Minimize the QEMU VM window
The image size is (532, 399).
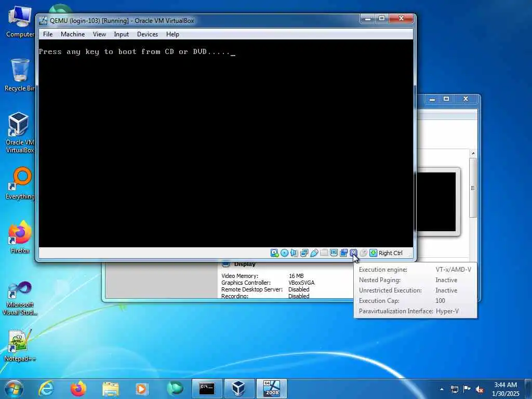click(367, 19)
